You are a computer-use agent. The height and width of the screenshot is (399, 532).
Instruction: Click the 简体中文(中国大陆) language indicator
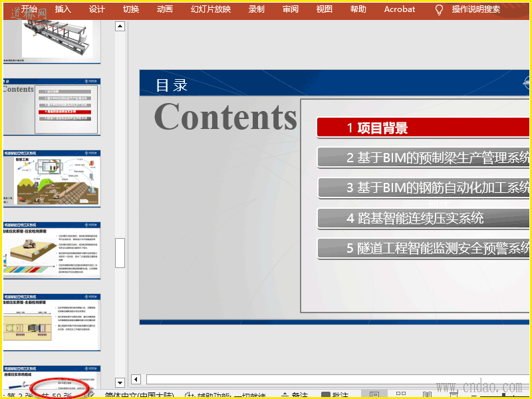pos(139,395)
